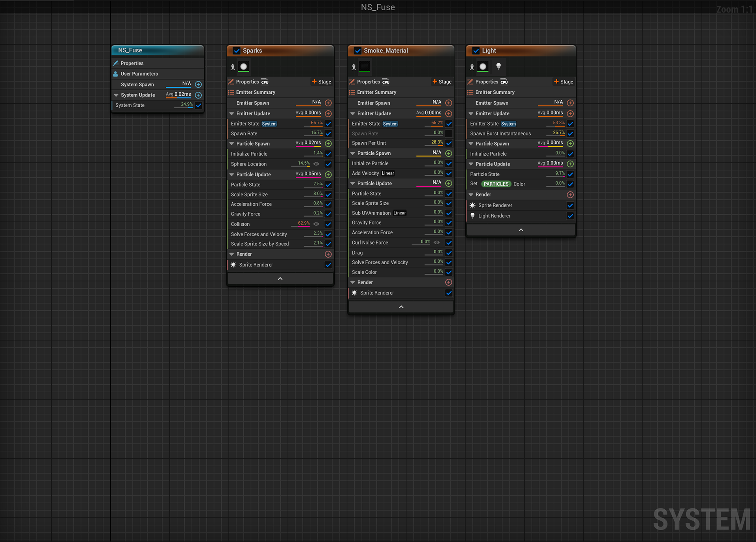This screenshot has width=756, height=542.
Task: Click CPU sim target icon on Smoke_Material
Action: pyautogui.click(x=386, y=82)
